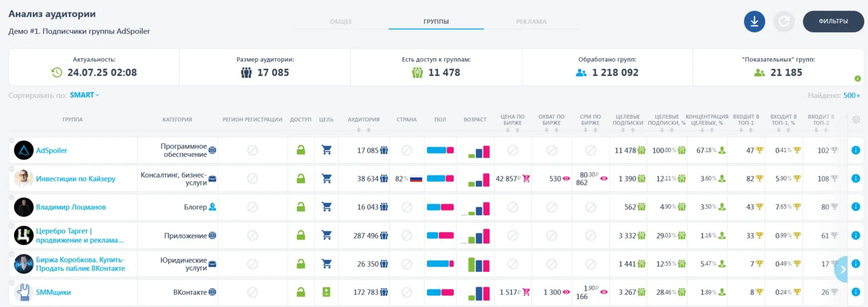Open the Биржа Коробкова group link
This screenshot has height=307, width=868.
[80, 264]
